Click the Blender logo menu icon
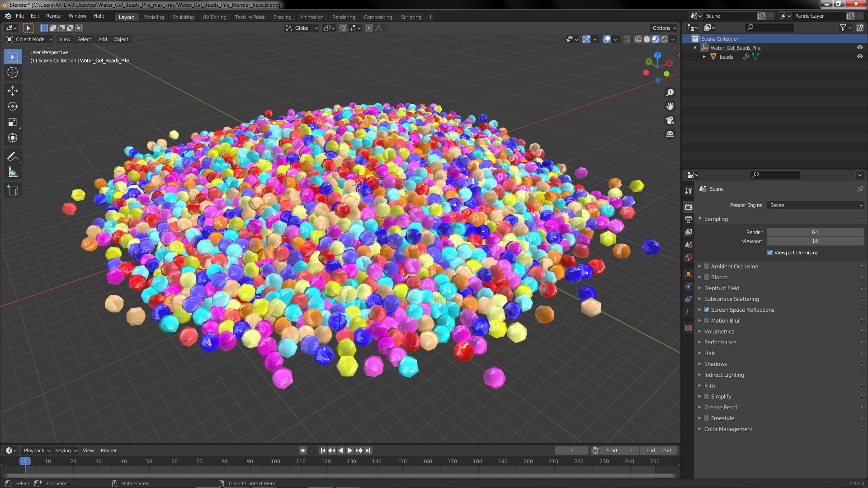Viewport: 868px width, 488px height. (x=8, y=16)
